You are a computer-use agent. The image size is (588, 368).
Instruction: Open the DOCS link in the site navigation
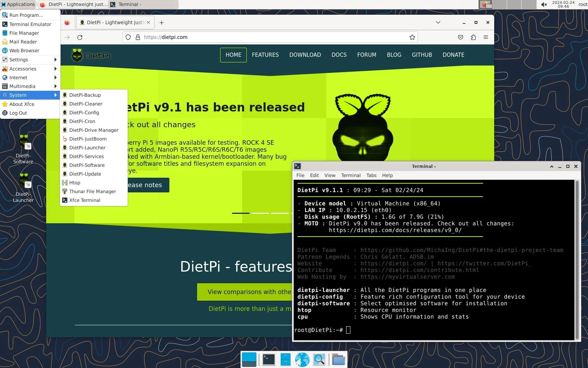339,55
